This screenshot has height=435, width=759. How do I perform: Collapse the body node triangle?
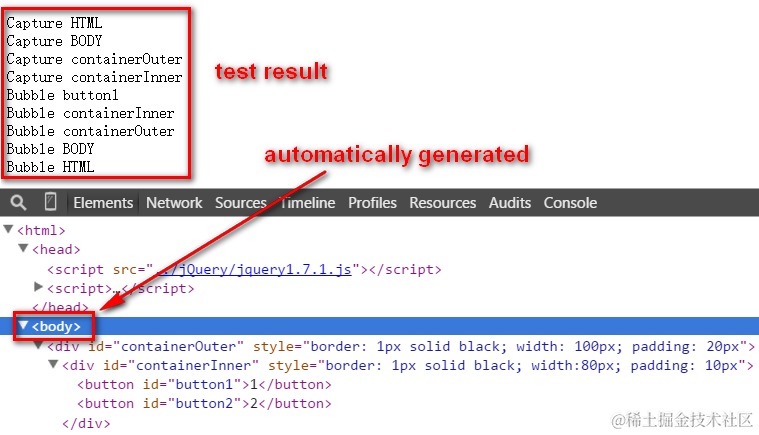(x=23, y=325)
